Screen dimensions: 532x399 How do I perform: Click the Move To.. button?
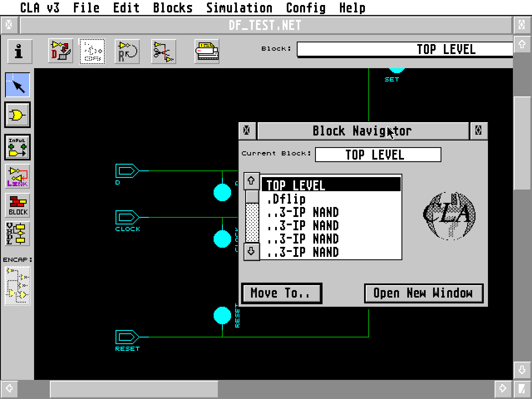282,293
